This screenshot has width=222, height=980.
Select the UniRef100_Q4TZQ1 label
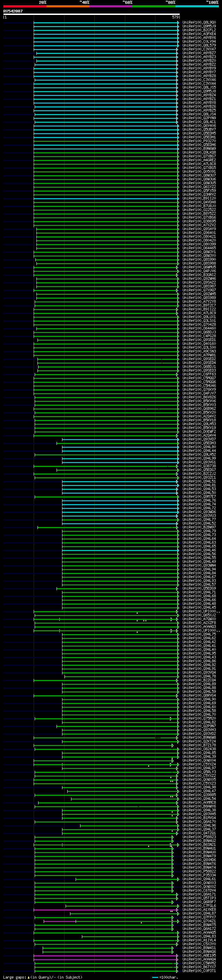pos(199,833)
